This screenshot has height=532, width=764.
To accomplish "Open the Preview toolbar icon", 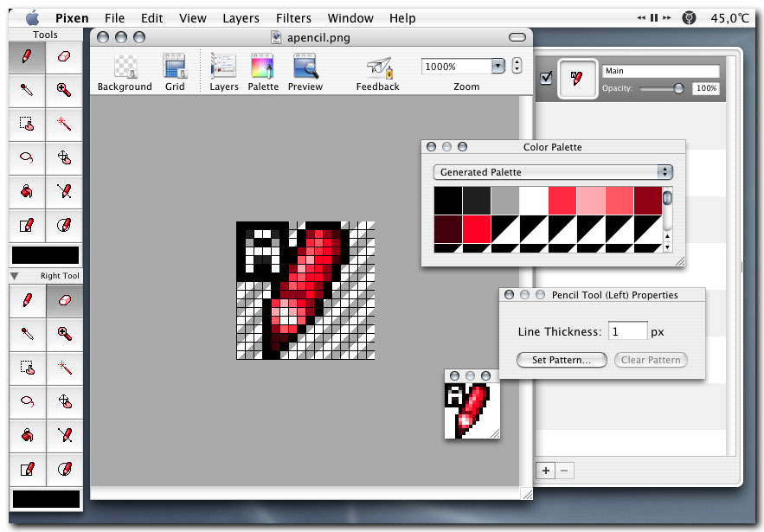I will click(x=305, y=72).
